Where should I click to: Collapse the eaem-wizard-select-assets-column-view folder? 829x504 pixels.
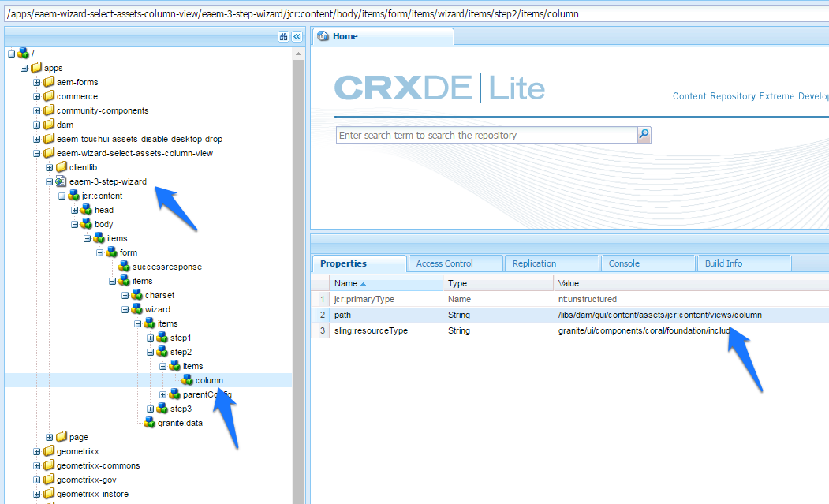(x=37, y=153)
